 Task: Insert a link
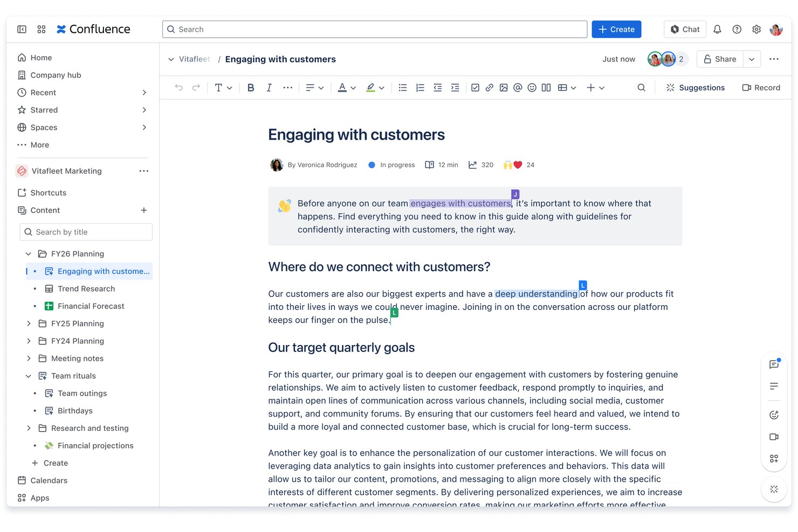pos(490,87)
